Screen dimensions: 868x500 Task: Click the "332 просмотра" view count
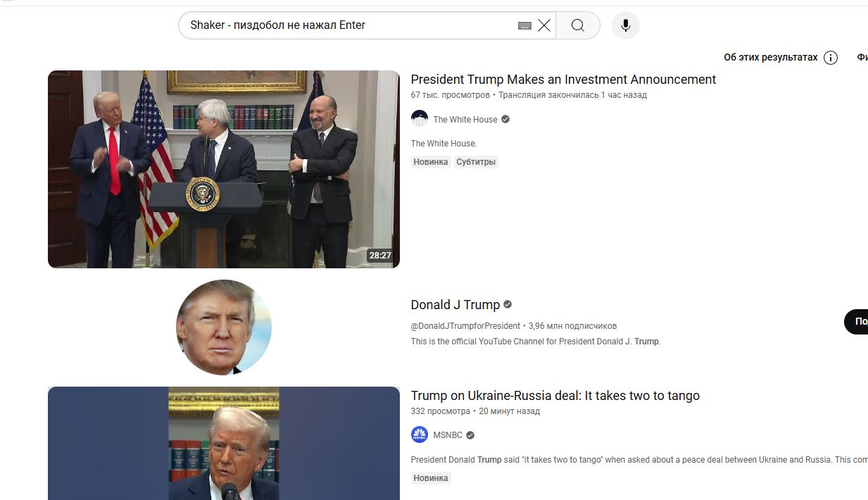441,411
